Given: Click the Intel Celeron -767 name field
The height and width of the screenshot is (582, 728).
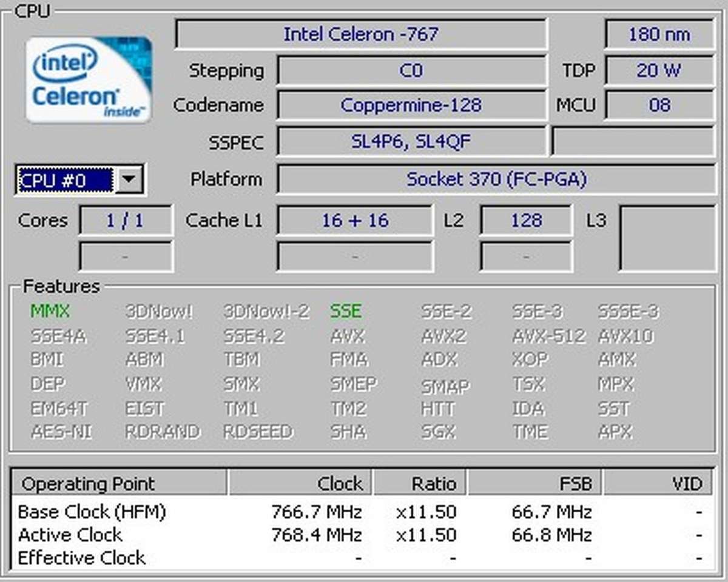Looking at the screenshot, I should coord(360,34).
